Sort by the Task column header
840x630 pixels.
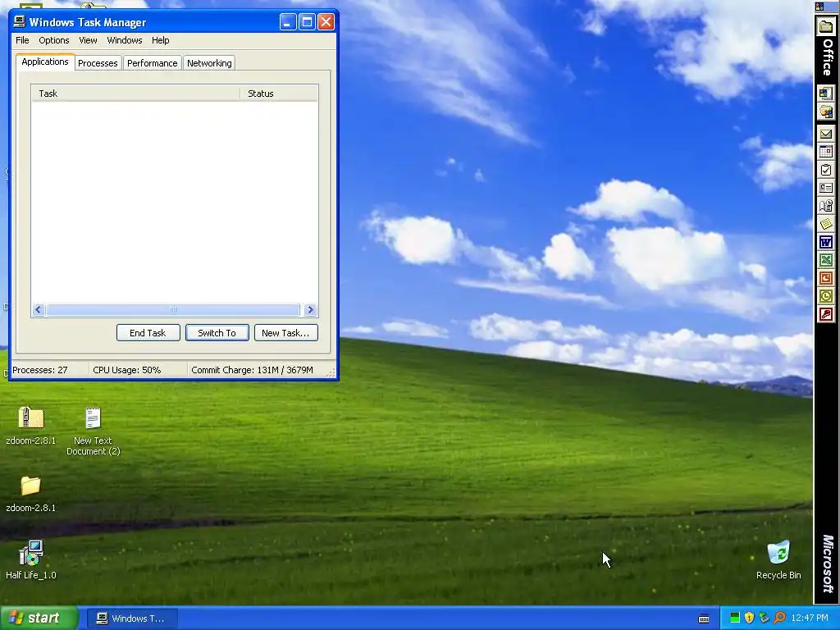[x=135, y=94]
